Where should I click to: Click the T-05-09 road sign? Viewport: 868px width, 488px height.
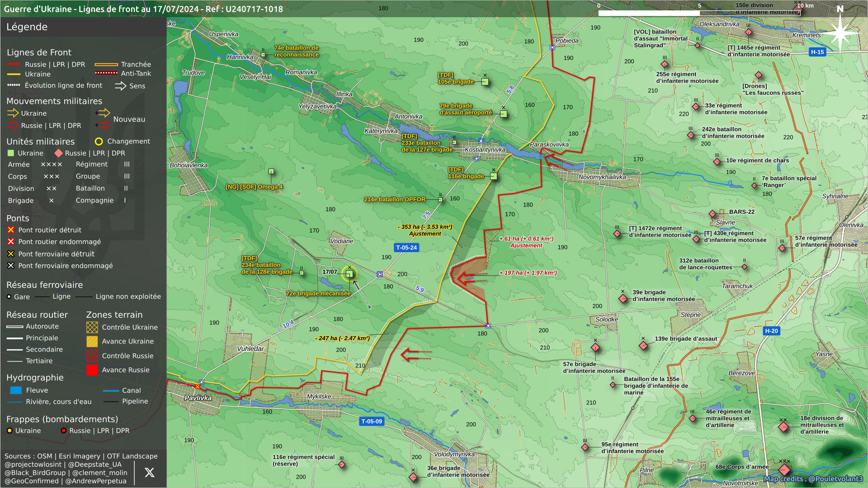tap(372, 421)
